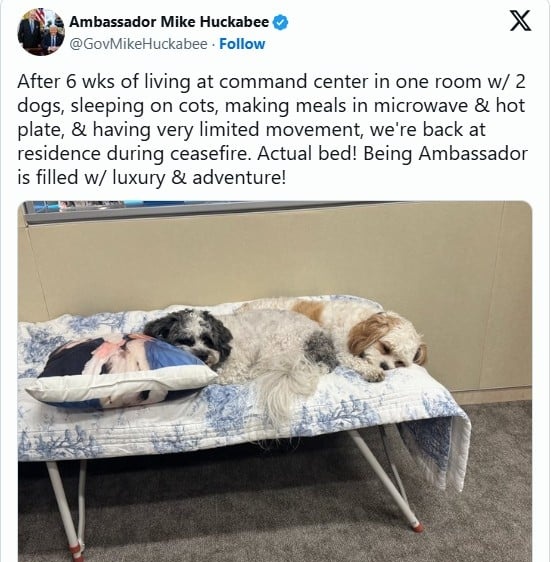
Task: Open Mike Huckabee's profile avatar
Action: click(41, 32)
